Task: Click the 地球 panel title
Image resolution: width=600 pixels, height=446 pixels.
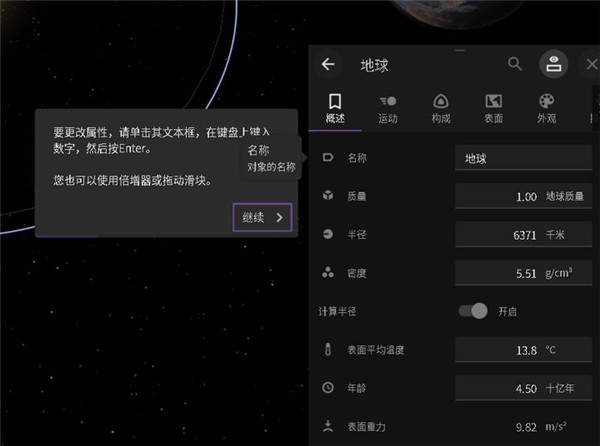Action: [374, 65]
